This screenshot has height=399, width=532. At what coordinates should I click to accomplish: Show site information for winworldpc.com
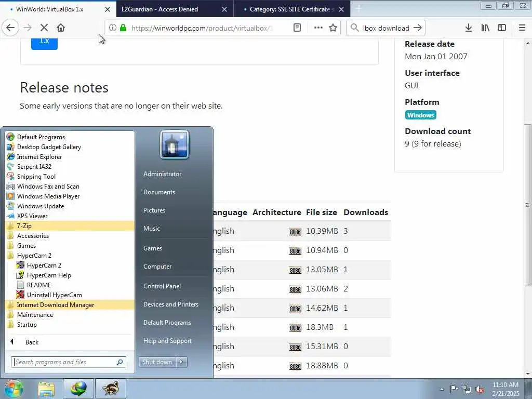point(113,28)
